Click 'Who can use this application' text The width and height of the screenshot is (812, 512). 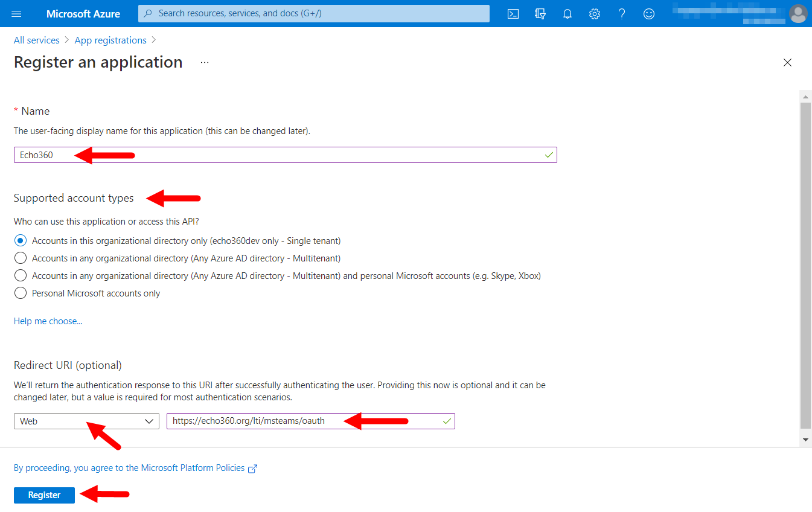[106, 222]
